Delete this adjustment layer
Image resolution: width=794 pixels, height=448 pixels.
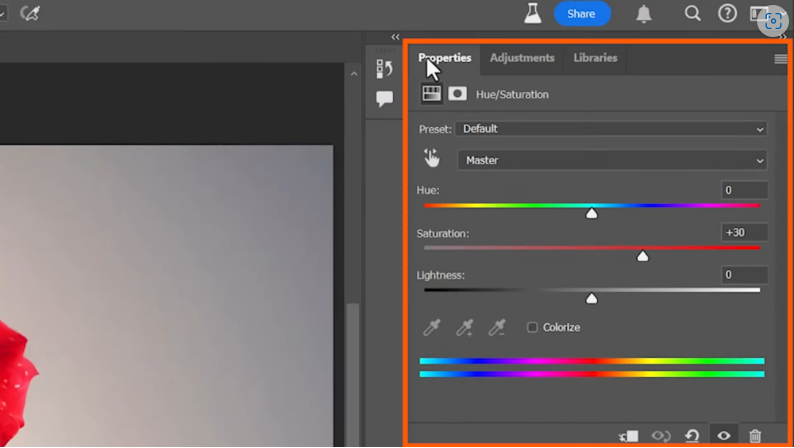coord(755,435)
